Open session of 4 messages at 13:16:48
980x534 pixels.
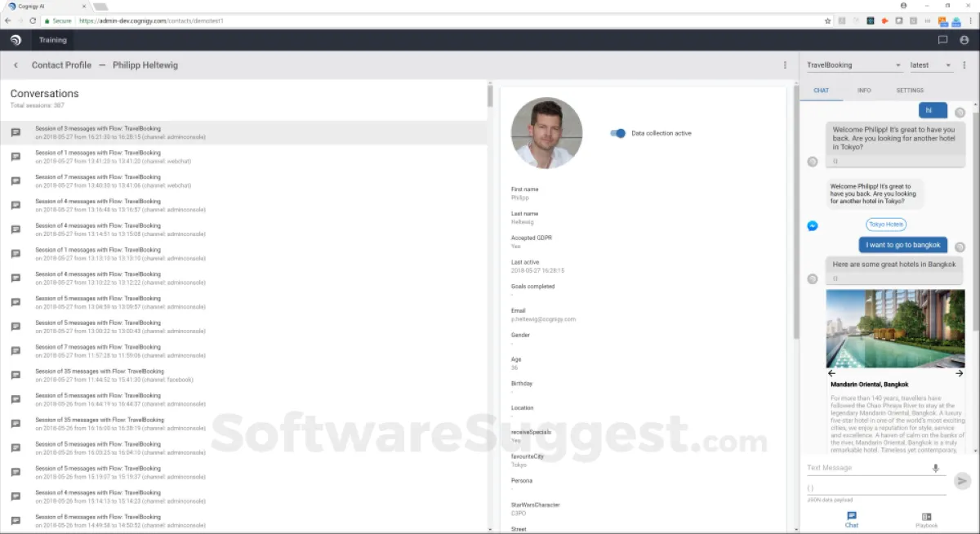click(x=243, y=206)
